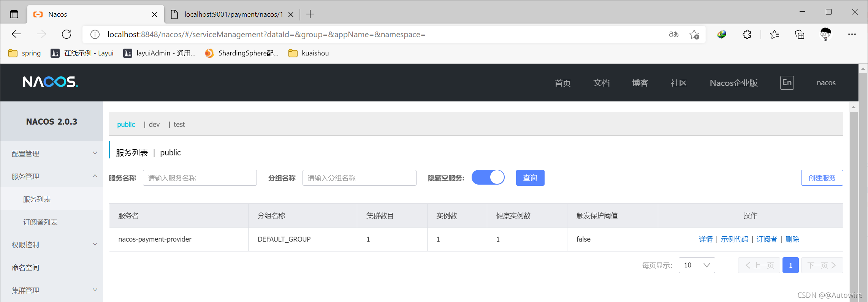
Task: Select the dev namespace tab
Action: click(x=154, y=124)
